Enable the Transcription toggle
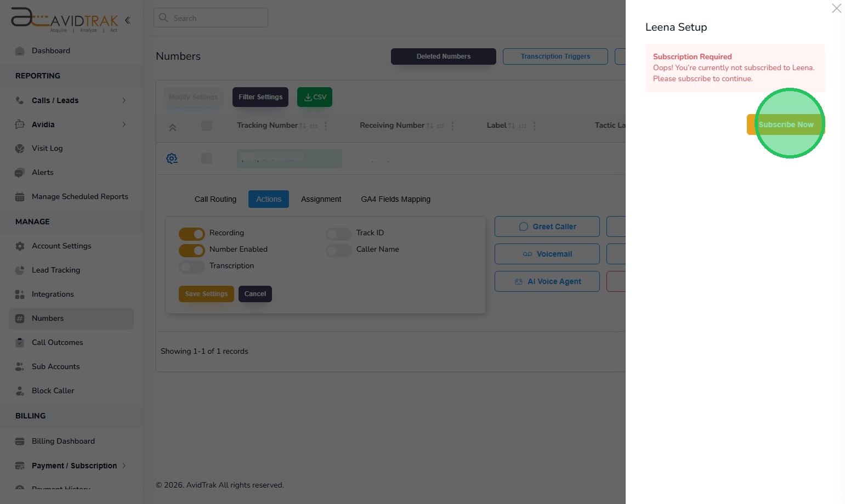The width and height of the screenshot is (845, 504). 192,267
